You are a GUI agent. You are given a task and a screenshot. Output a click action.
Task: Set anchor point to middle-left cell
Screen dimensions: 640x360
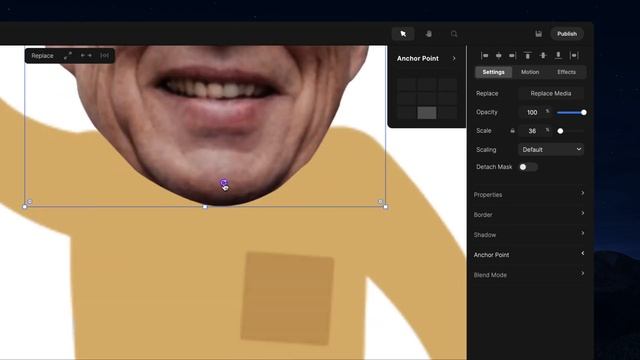[x=406, y=98]
